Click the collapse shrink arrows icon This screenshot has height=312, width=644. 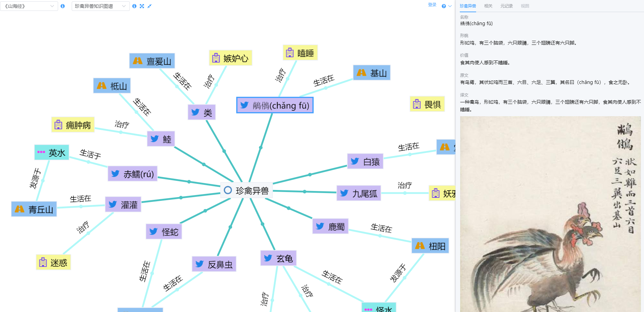[149, 6]
